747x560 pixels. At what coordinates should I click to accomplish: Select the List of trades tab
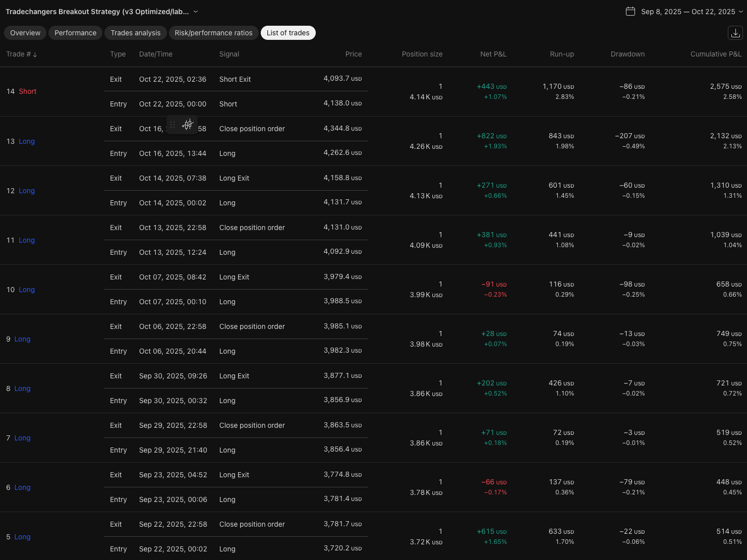(288, 33)
